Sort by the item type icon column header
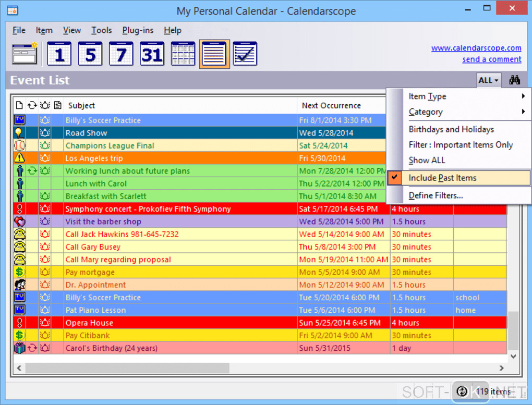 [x=20, y=105]
